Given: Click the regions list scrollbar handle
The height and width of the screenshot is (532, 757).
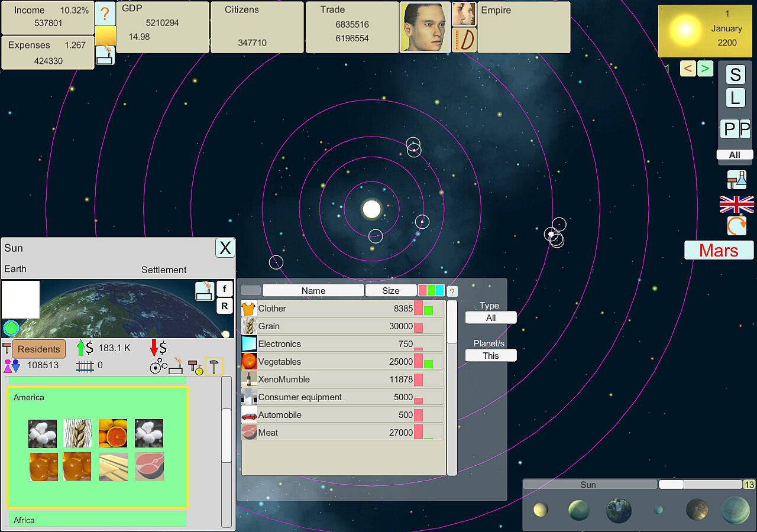Looking at the screenshot, I should click(x=227, y=435).
